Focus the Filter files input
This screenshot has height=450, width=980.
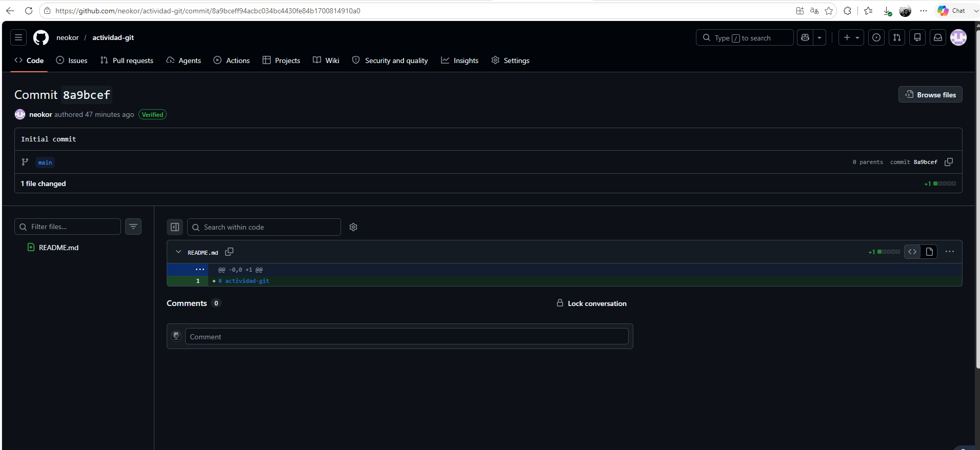[x=68, y=227]
